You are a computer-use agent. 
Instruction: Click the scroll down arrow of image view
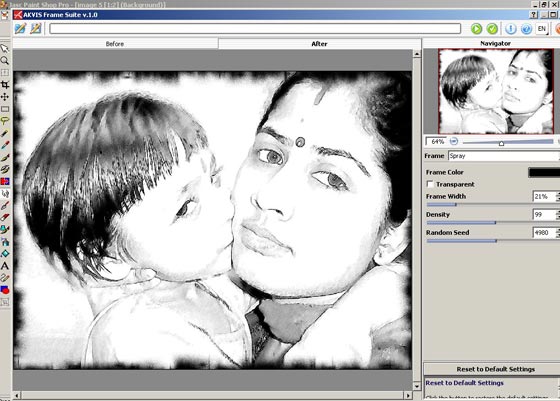(x=417, y=386)
